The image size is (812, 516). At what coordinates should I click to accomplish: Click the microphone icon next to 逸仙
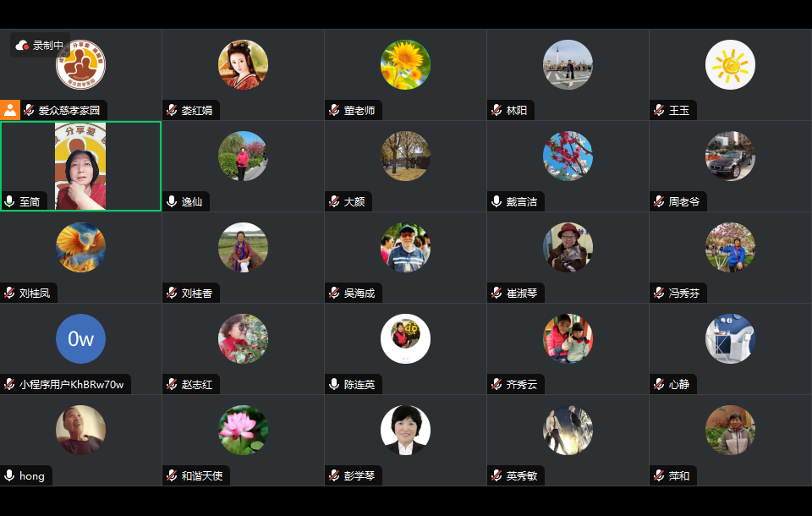tap(172, 201)
